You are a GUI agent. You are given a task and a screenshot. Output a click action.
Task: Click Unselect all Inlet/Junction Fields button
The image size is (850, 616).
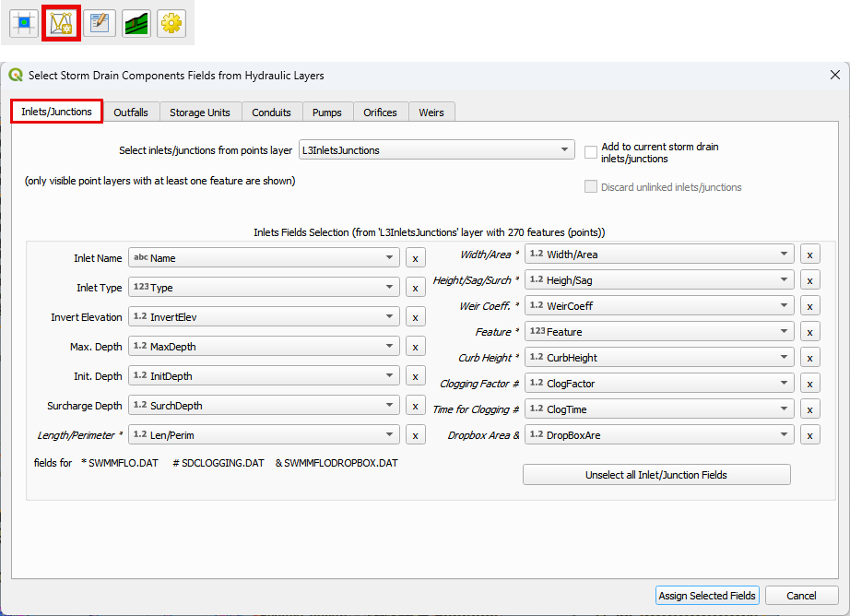coord(655,475)
